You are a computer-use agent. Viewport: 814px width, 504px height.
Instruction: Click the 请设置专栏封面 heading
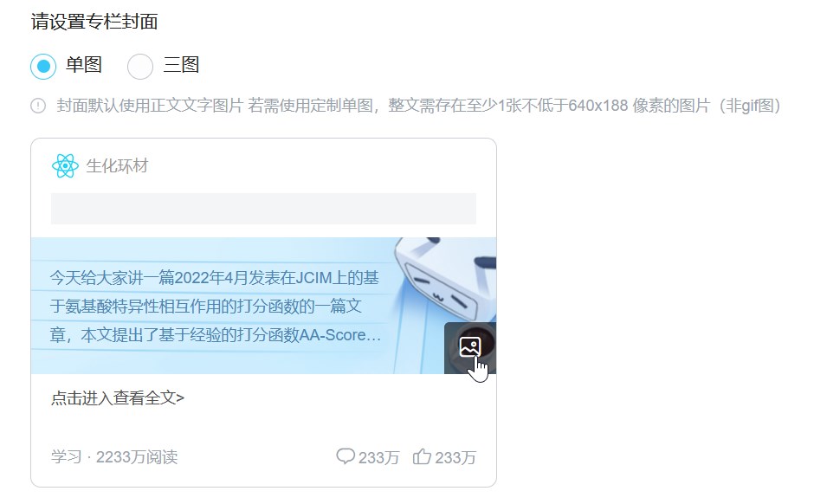pos(94,22)
